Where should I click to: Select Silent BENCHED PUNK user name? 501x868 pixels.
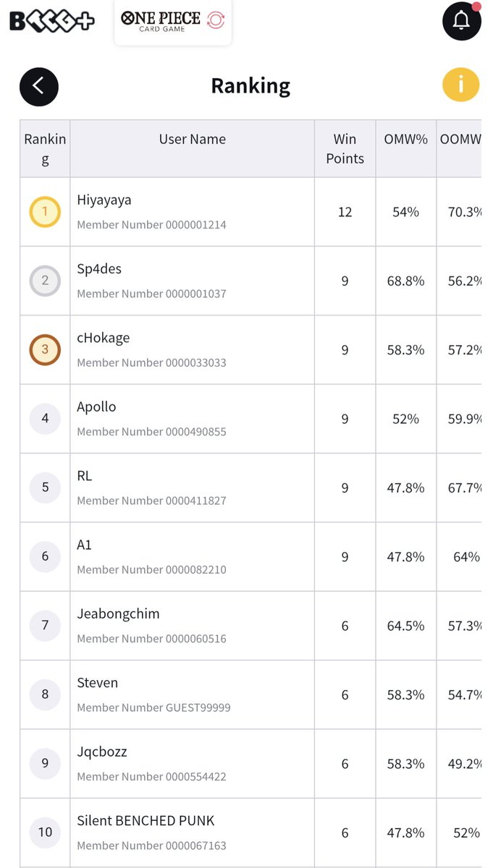146,821
